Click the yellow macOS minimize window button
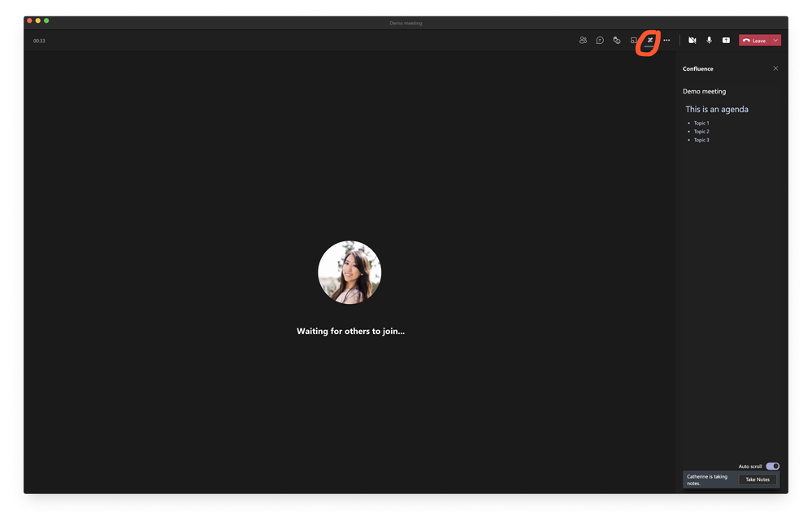This screenshot has width=812, height=525. 38,20
